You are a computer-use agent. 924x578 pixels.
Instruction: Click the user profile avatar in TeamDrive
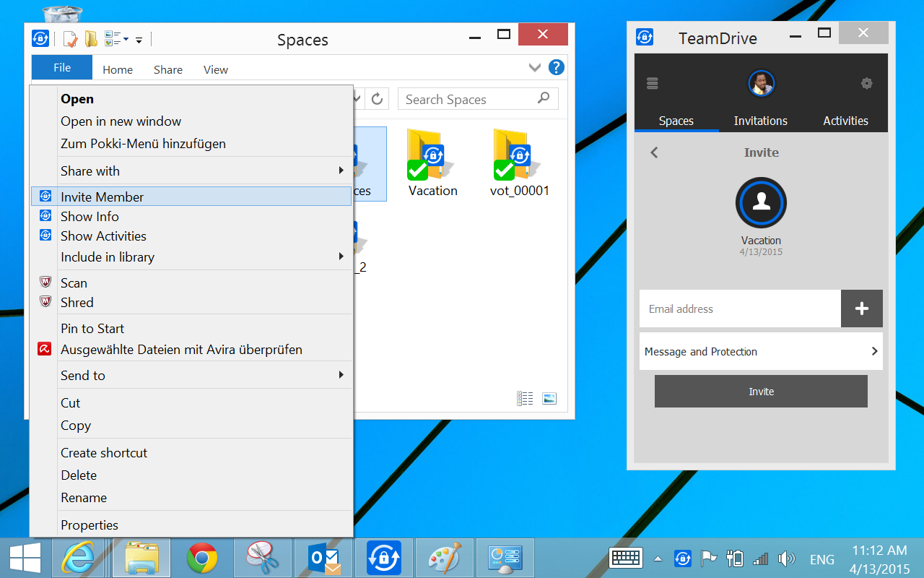[761, 83]
